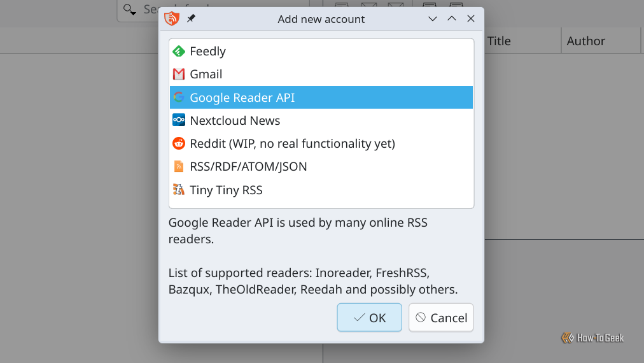Click the Reddit alien icon

click(x=179, y=143)
